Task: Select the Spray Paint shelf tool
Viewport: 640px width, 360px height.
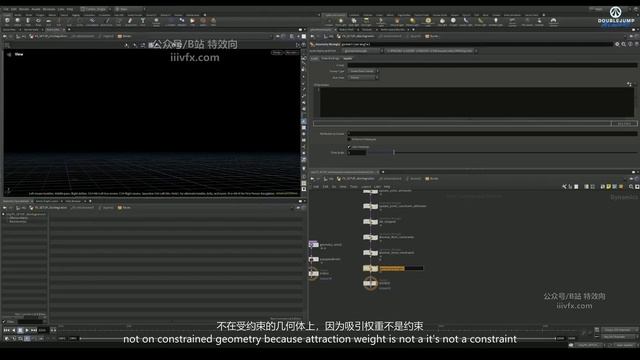Action: [130, 21]
